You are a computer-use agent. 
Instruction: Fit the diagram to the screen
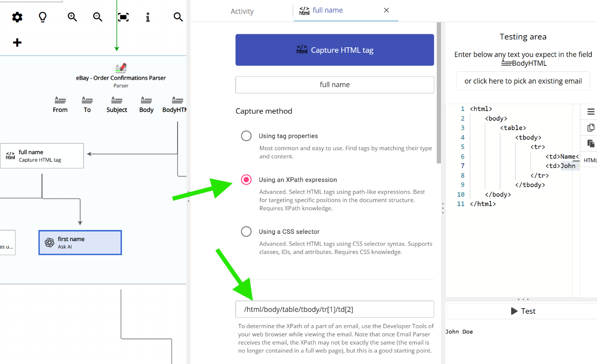pos(123,17)
